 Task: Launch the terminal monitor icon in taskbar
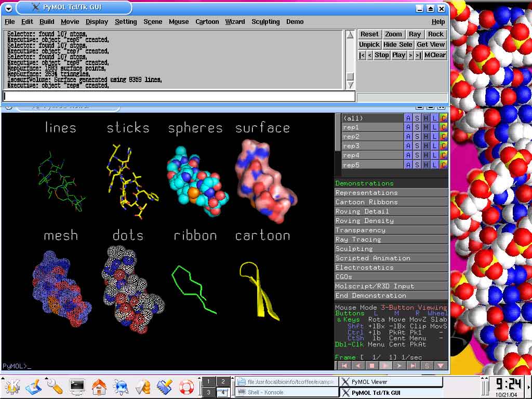click(77, 387)
